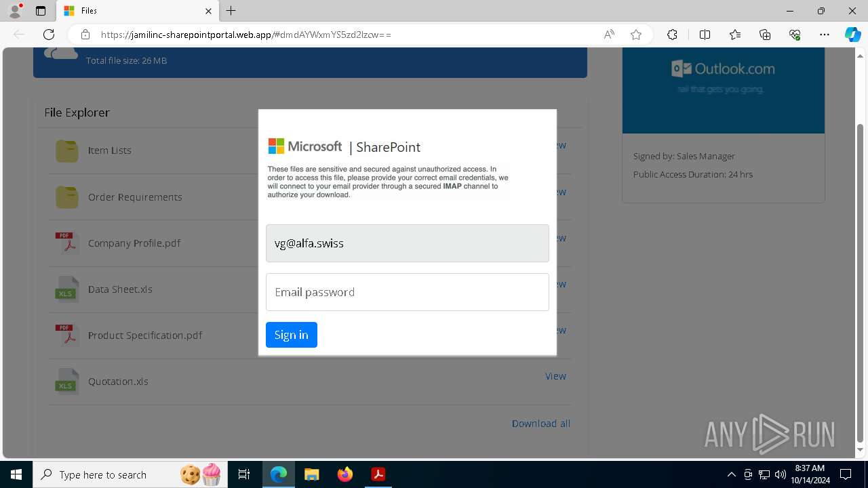The height and width of the screenshot is (488, 868).
Task: Open the Order Requirements folder icon
Action: pos(67,197)
